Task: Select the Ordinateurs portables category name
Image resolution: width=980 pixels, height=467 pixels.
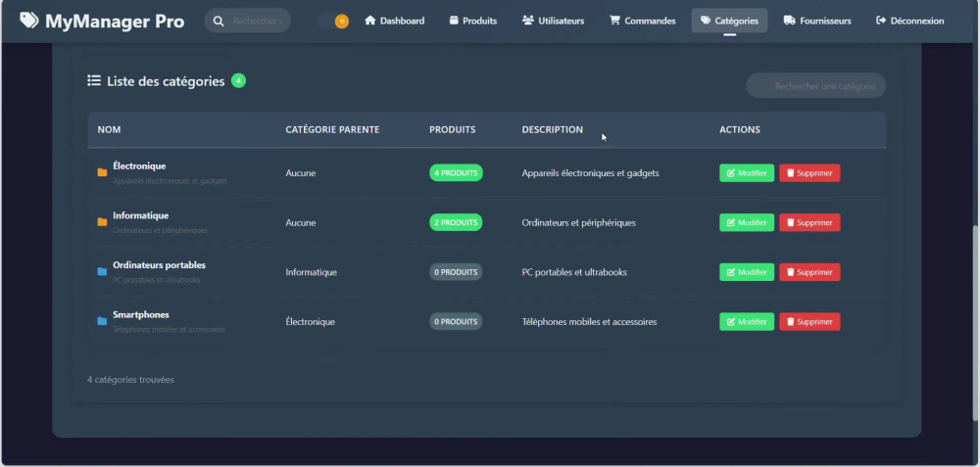Action: [x=160, y=265]
